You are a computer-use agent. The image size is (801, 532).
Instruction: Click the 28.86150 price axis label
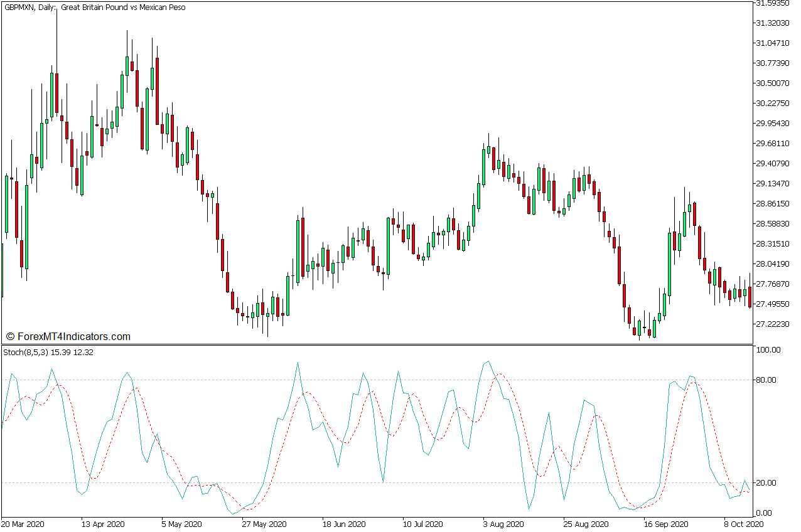[773, 204]
